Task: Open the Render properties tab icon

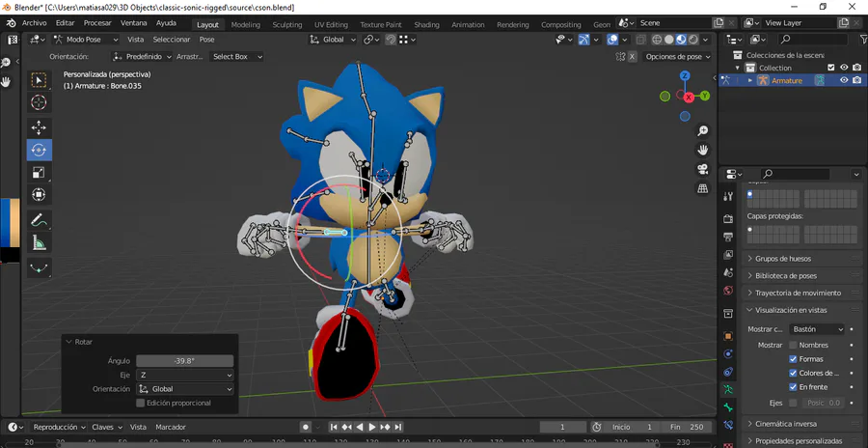Action: (x=728, y=219)
